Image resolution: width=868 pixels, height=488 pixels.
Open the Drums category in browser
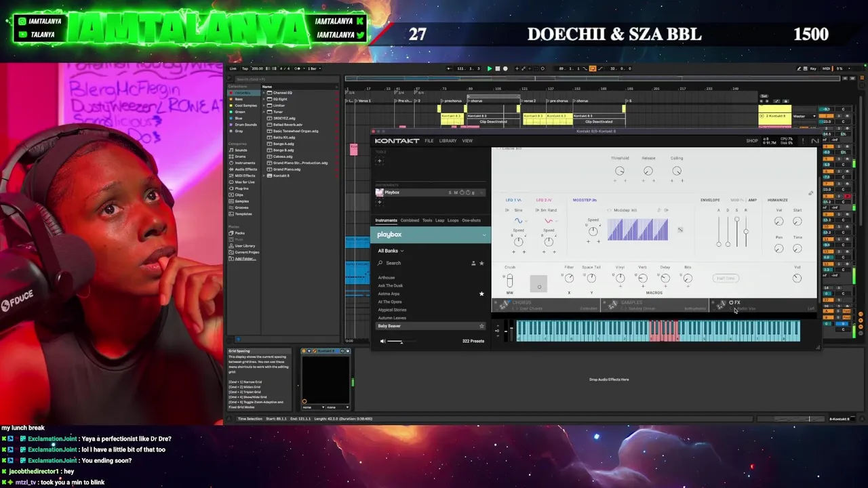pyautogui.click(x=241, y=157)
